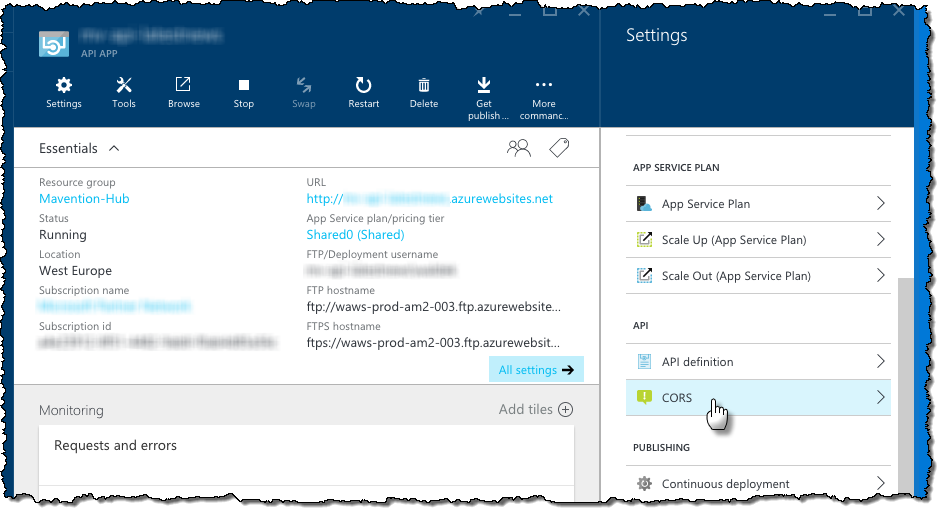Click the green CORS icon
Viewport: 943px width, 513px height.
point(644,397)
